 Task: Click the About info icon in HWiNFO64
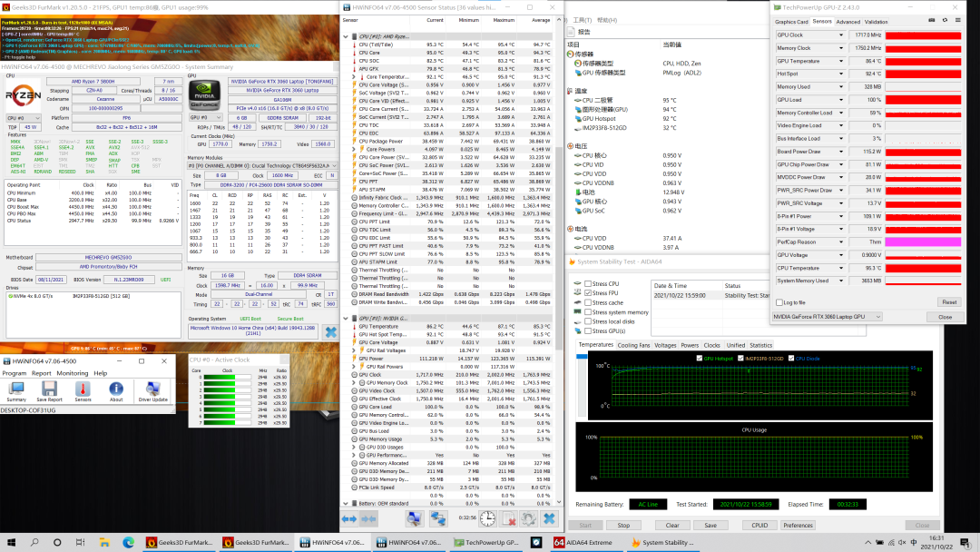pyautogui.click(x=116, y=391)
